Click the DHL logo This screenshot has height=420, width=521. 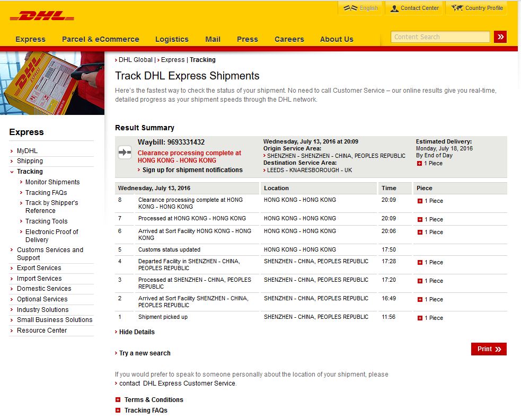(42, 16)
